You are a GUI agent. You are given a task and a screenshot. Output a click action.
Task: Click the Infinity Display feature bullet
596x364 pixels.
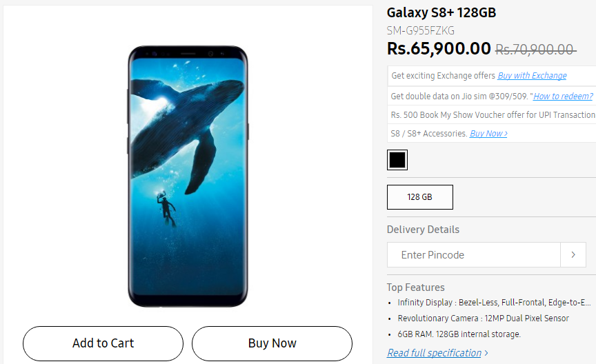point(494,303)
